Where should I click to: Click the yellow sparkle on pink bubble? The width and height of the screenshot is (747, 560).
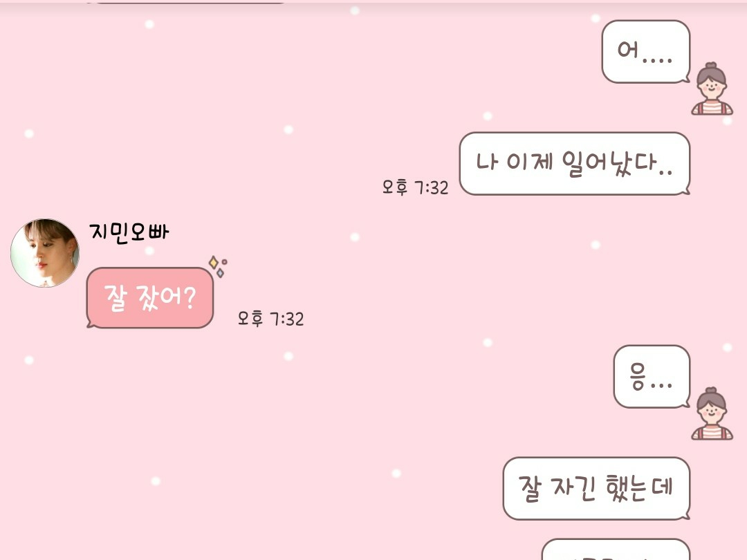point(214,263)
